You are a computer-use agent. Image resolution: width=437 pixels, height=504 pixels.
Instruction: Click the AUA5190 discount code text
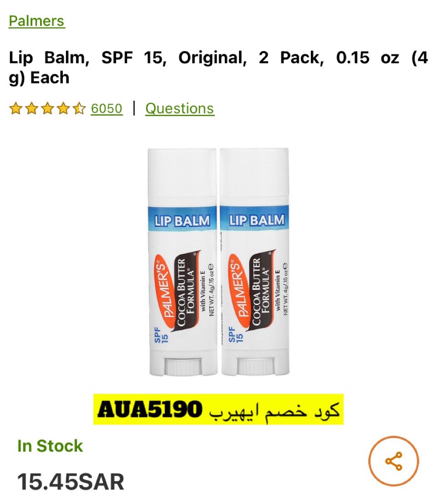click(150, 409)
